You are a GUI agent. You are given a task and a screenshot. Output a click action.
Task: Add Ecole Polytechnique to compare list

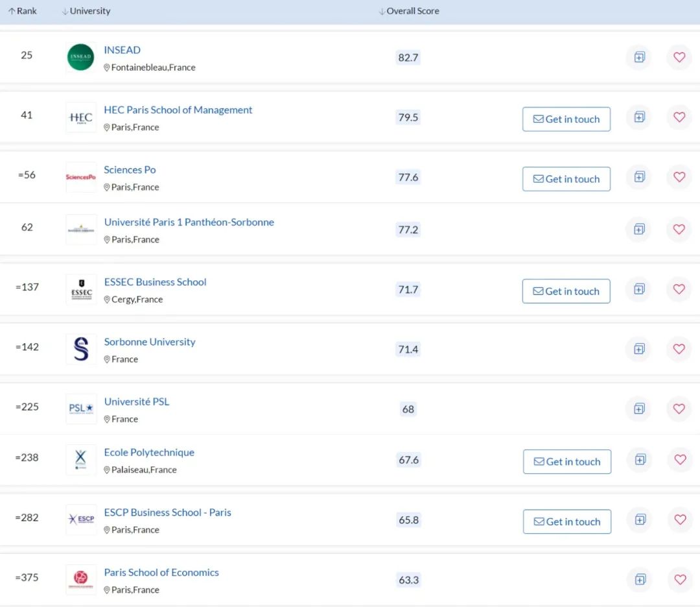(x=640, y=460)
